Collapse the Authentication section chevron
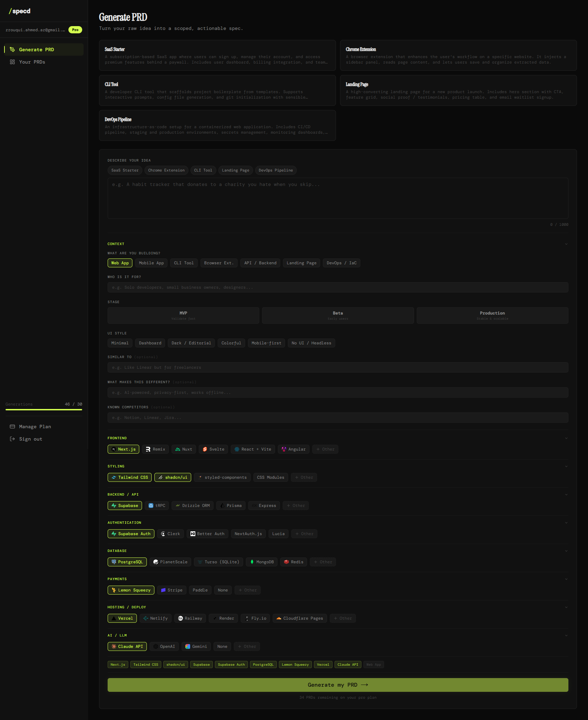 [566, 523]
